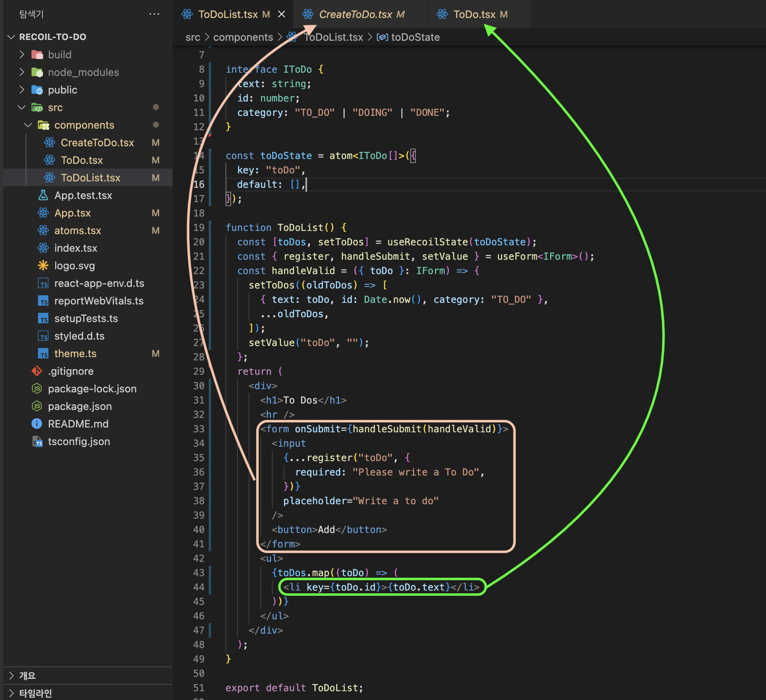Viewport: 766px width, 700px height.
Task: Expand the node_modules folder chevron
Action: click(22, 72)
